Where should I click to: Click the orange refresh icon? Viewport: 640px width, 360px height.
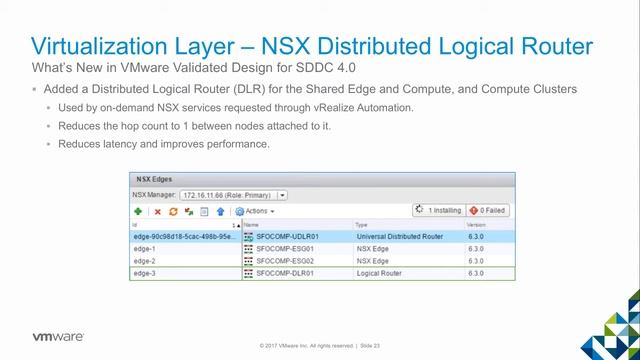[173, 211]
